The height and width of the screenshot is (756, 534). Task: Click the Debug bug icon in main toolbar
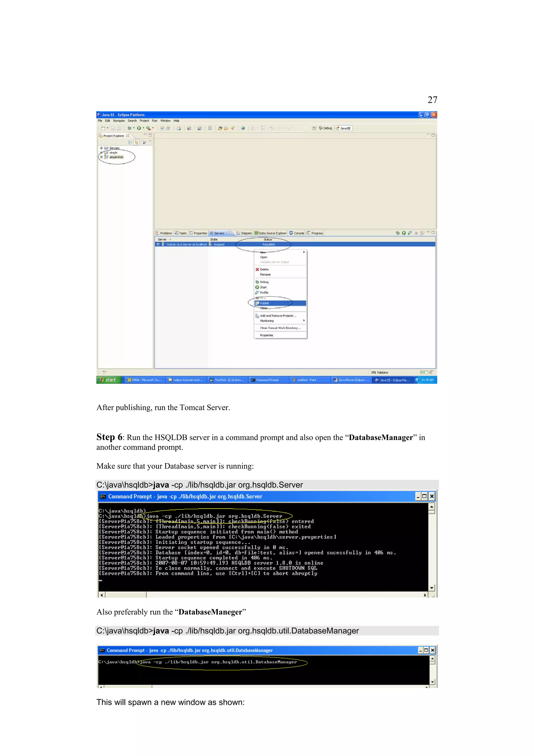[129, 128]
